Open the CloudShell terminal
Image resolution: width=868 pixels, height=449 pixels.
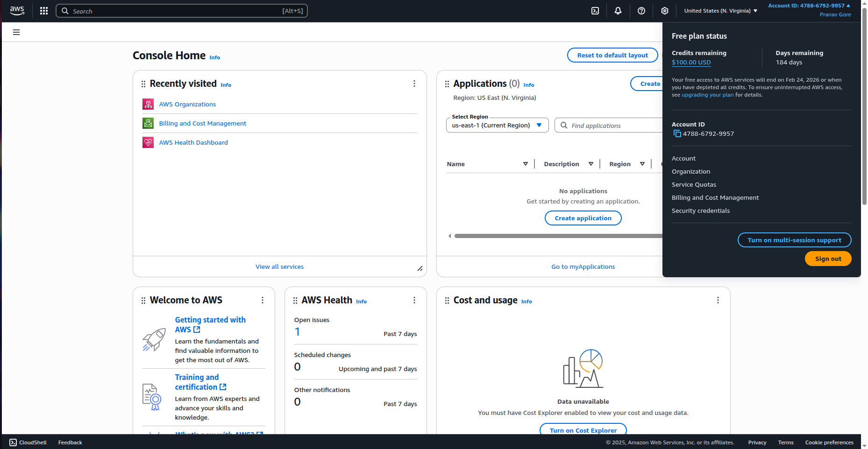click(x=28, y=442)
